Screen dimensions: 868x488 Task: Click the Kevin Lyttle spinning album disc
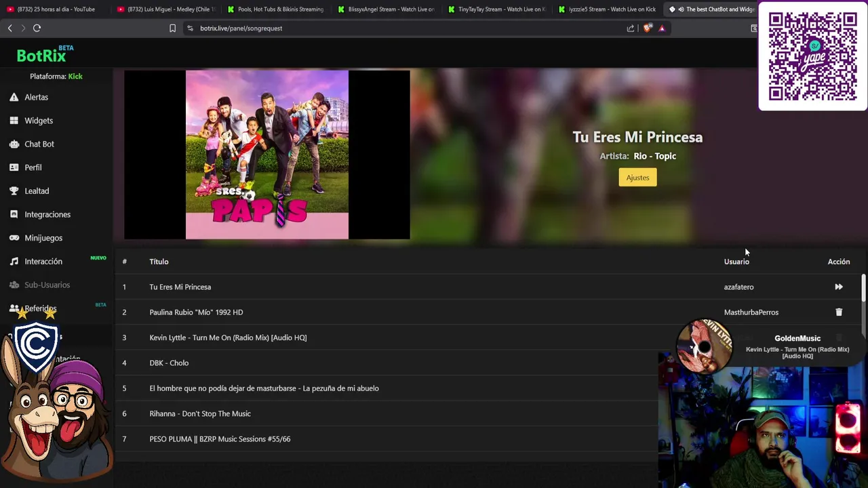705,346
